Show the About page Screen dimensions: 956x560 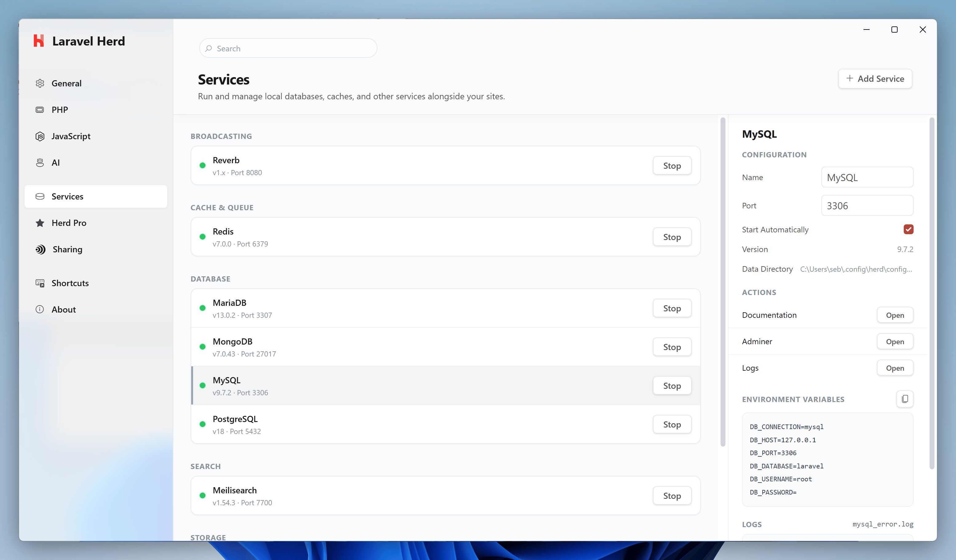pyautogui.click(x=96, y=309)
